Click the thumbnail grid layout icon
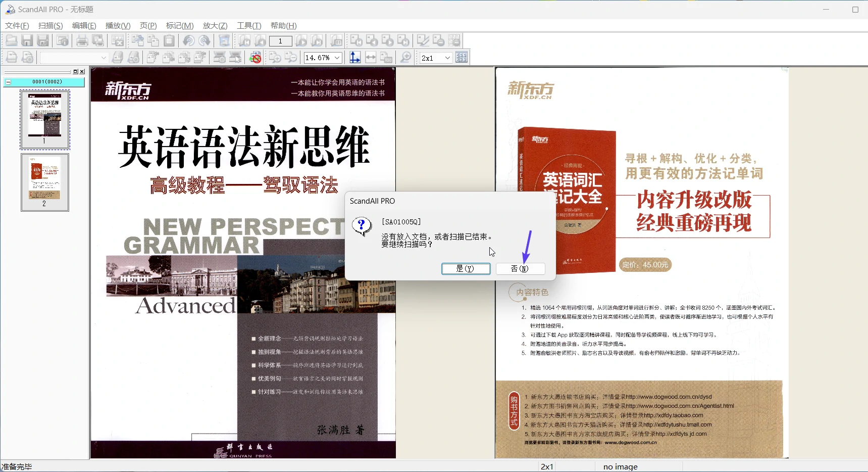This screenshot has width=868, height=472. [462, 58]
